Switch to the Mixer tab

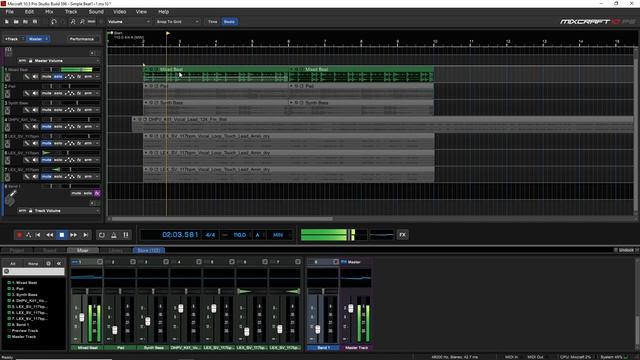click(x=82, y=250)
